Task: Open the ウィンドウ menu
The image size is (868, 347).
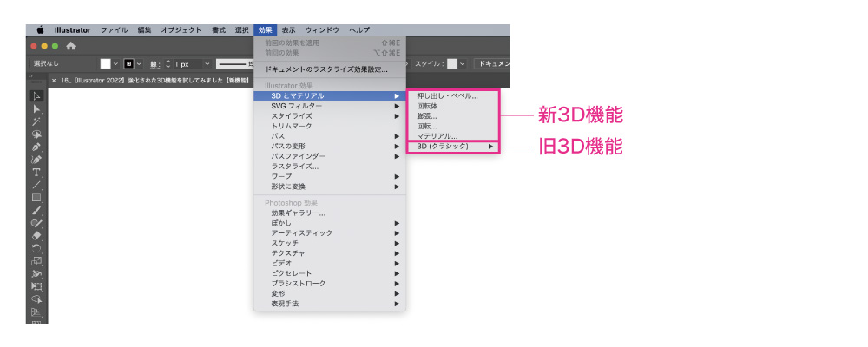Action: 323,29
